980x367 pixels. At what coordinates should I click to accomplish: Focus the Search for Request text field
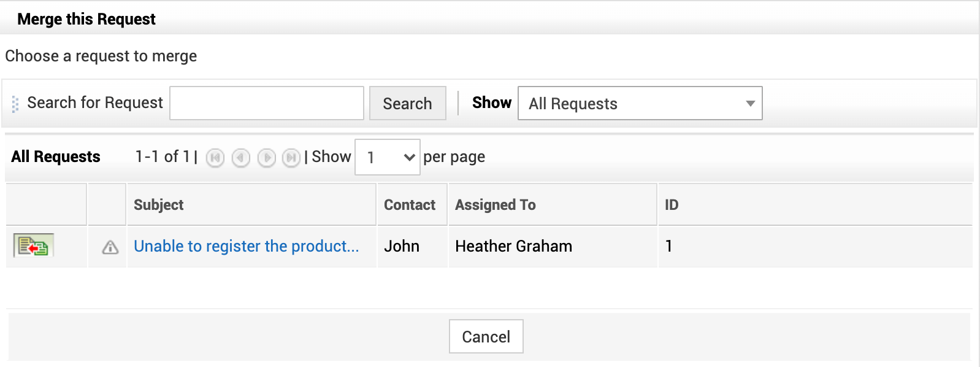pyautogui.click(x=267, y=103)
